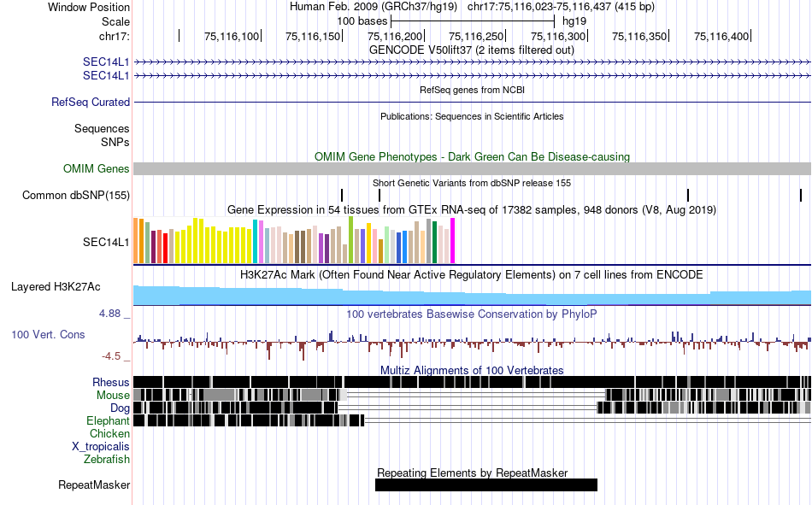The image size is (812, 505).
Task: Select the 'Human Feb. 2009 (GRCh37/hg19)' assembly text
Action: 374,7
